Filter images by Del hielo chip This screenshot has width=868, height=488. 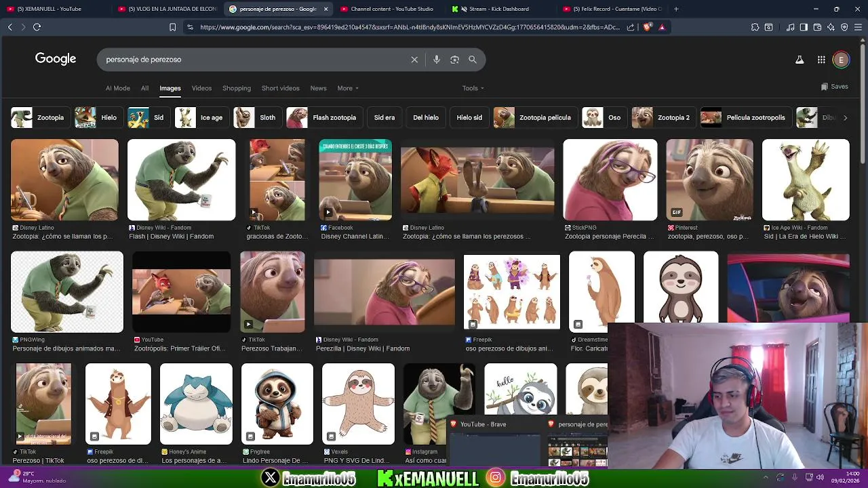(x=426, y=117)
